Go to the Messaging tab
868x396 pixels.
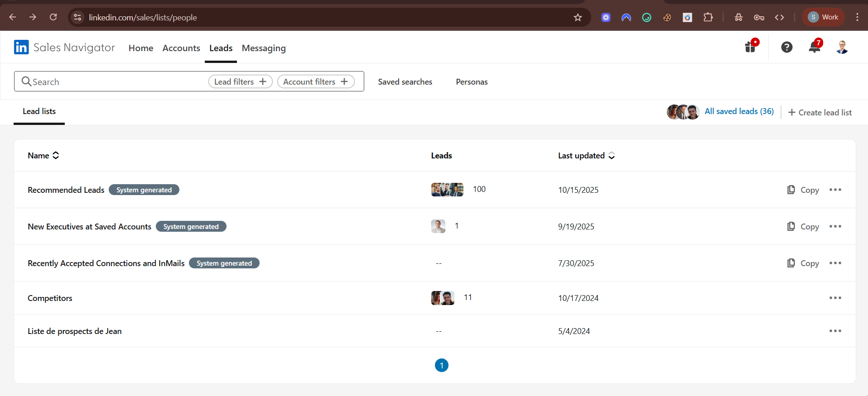[264, 48]
